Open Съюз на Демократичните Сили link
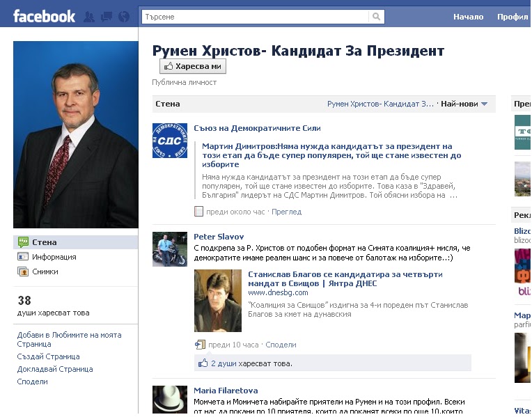The width and height of the screenshot is (532, 417). point(257,128)
